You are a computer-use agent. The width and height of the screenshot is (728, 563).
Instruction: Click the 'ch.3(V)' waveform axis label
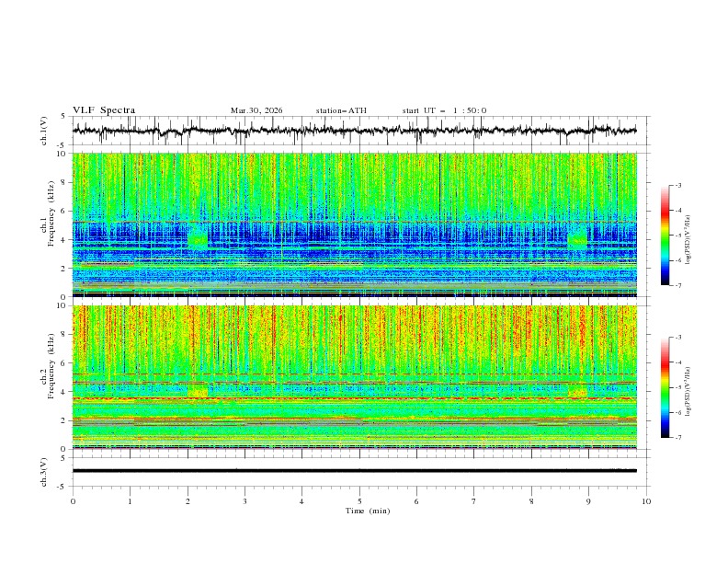[44, 472]
